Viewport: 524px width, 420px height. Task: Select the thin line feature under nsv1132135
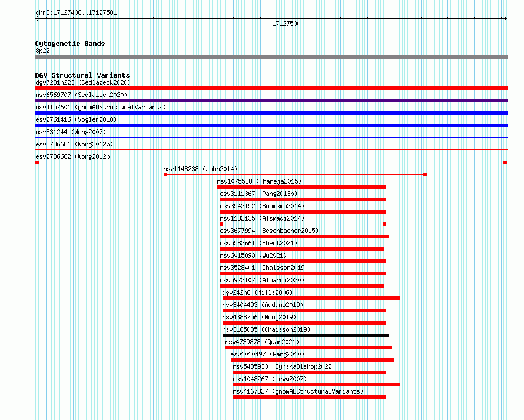303,224
